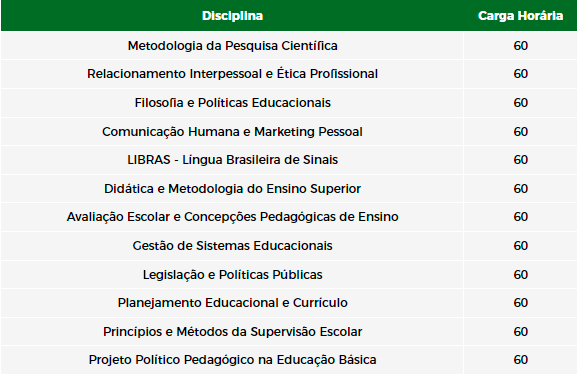The height and width of the screenshot is (375, 578).
Task: Click the Carga Horária column header
Action: (520, 15)
